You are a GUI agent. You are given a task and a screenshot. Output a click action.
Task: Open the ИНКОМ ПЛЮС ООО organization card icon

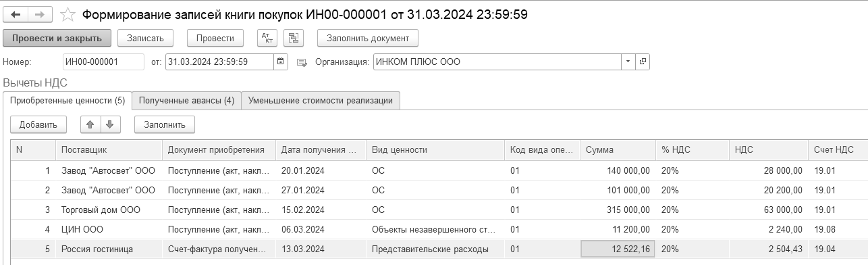643,62
